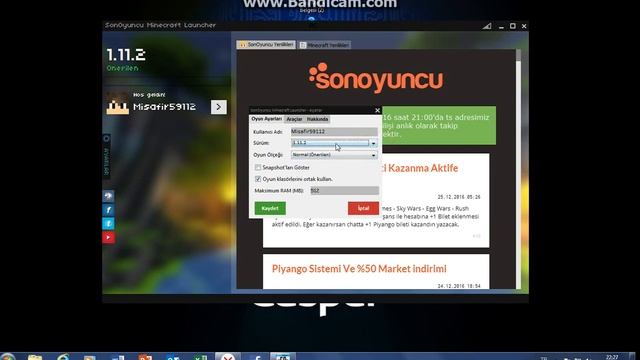640x360 pixels.
Task: Open the Minecraft Yenilikleri tab
Action: coord(324,45)
